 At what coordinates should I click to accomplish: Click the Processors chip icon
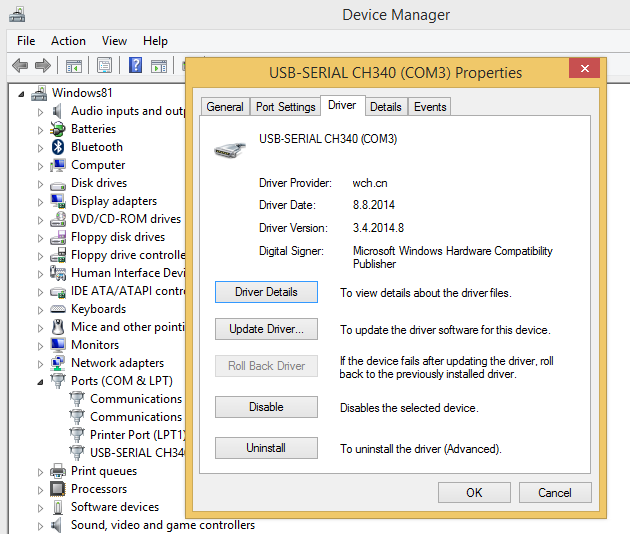coord(58,489)
